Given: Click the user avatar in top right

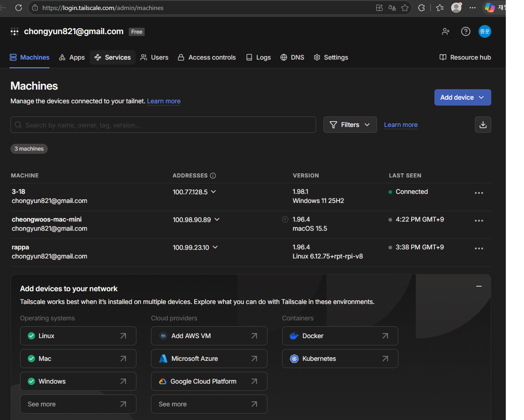Looking at the screenshot, I should (x=484, y=31).
